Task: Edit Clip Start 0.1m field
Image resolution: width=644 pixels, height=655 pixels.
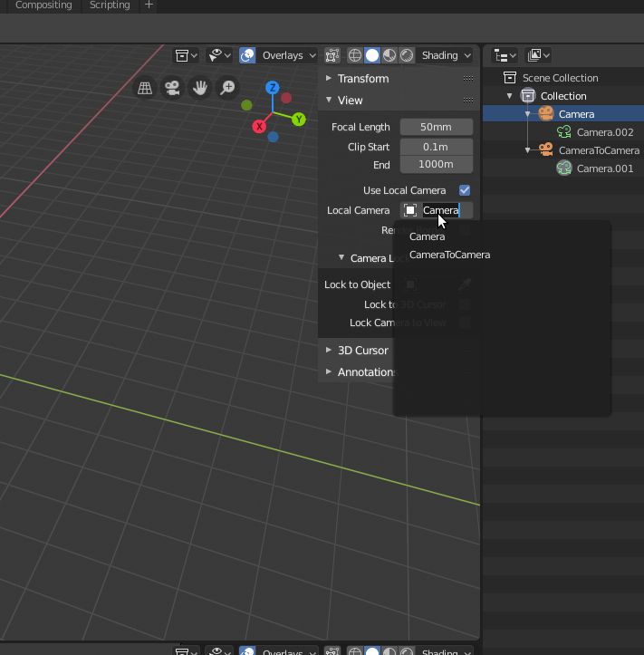Action: 437,147
